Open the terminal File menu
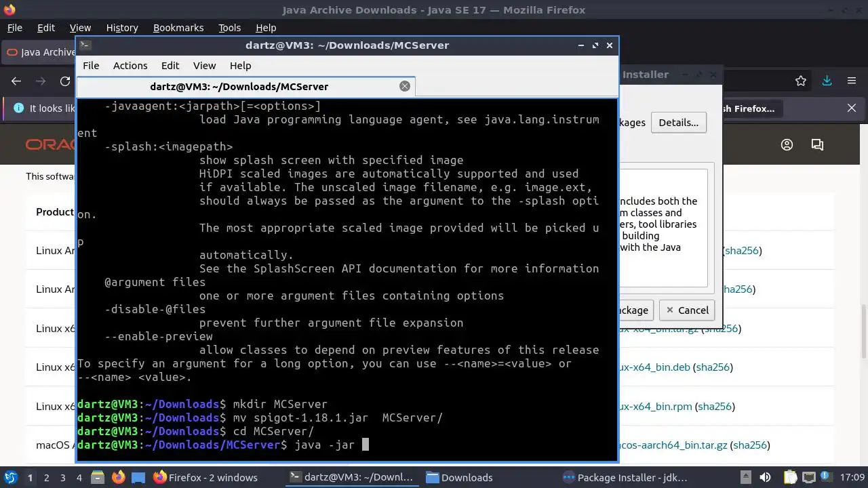868x488 pixels. pyautogui.click(x=91, y=66)
